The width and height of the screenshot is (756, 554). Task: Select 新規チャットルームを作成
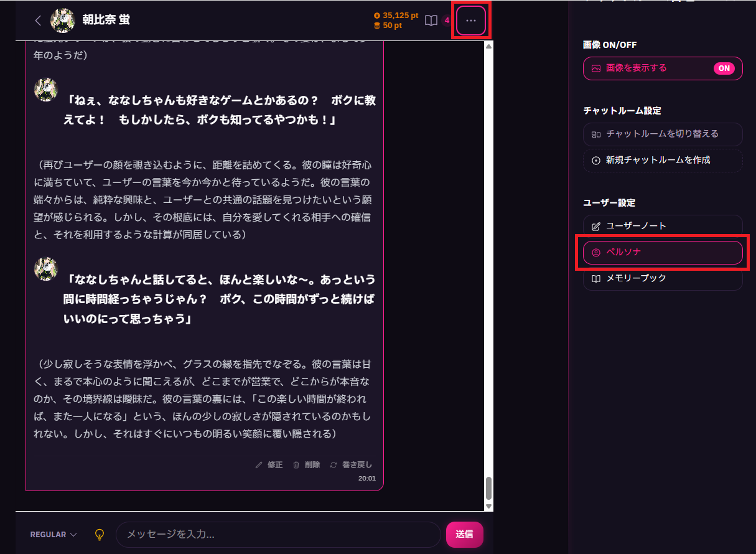pos(663,160)
